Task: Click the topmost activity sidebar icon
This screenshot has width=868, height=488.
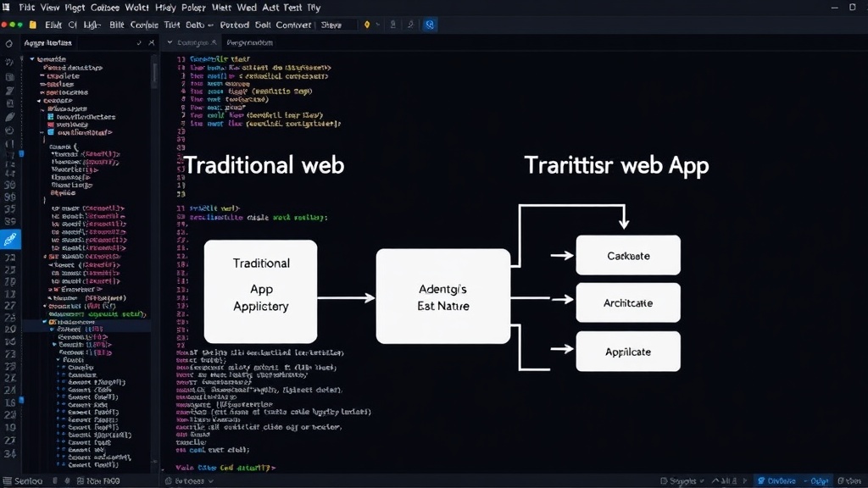Action: [x=9, y=63]
